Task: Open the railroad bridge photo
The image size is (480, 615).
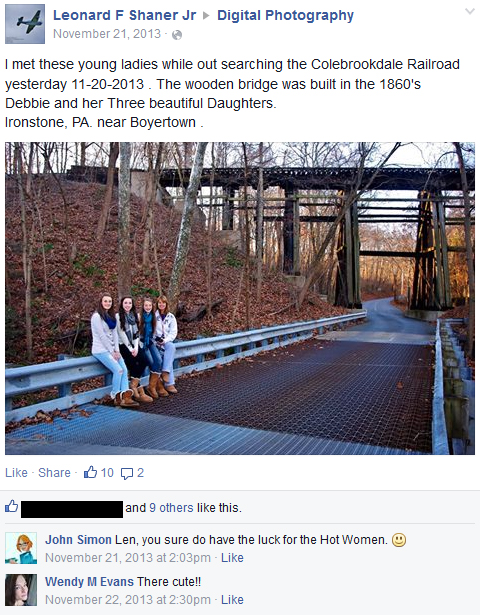Action: point(240,298)
